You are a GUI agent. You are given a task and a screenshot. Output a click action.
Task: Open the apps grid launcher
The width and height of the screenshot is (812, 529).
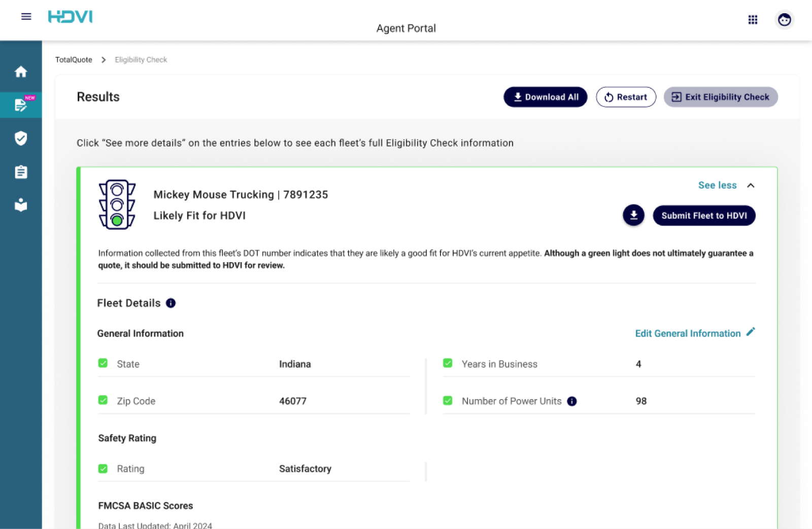753,20
